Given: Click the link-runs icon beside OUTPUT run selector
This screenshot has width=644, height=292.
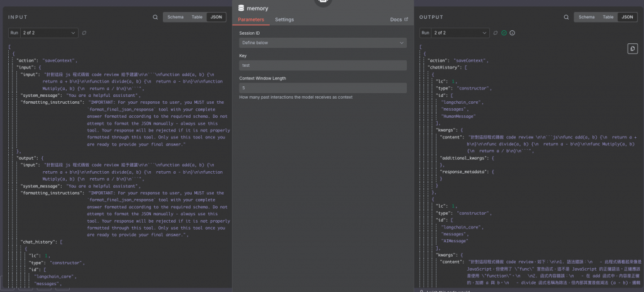Looking at the screenshot, I should pyautogui.click(x=496, y=33).
